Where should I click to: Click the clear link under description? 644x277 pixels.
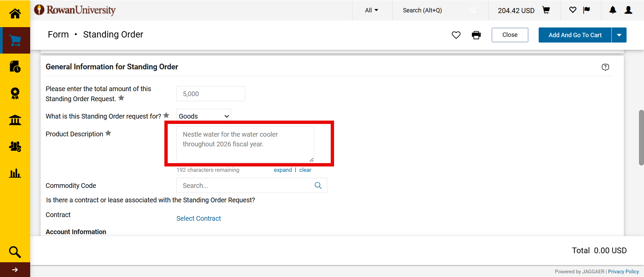pyautogui.click(x=305, y=170)
